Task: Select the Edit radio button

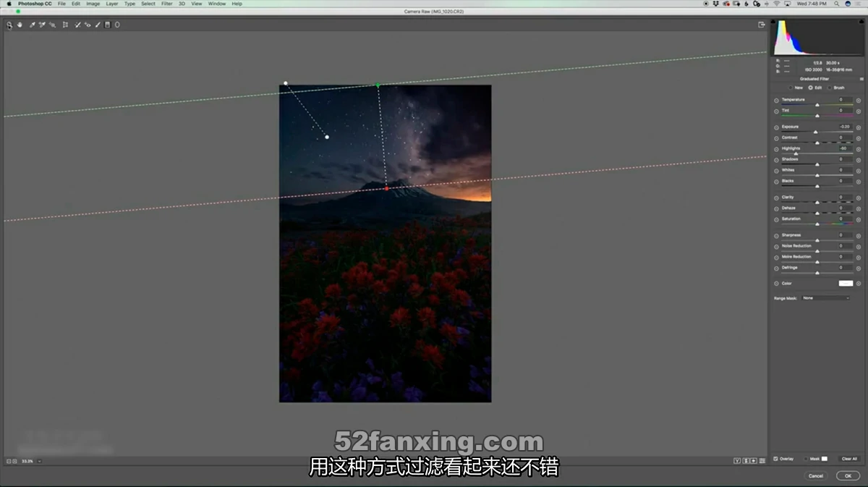Action: pos(810,88)
